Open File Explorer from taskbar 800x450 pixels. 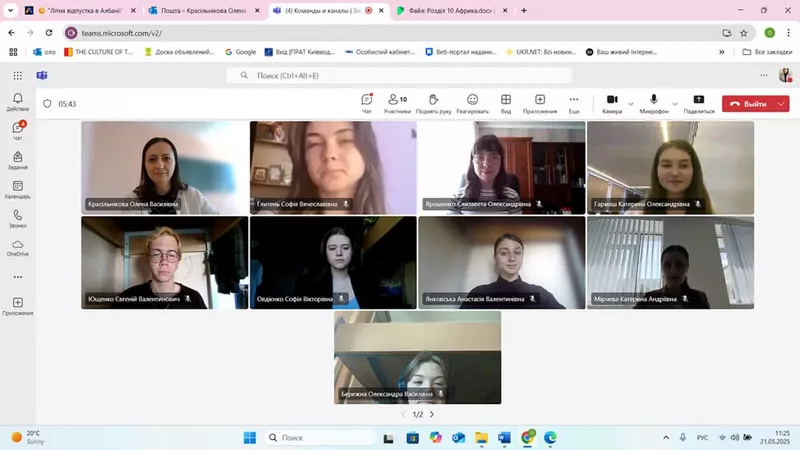click(481, 438)
